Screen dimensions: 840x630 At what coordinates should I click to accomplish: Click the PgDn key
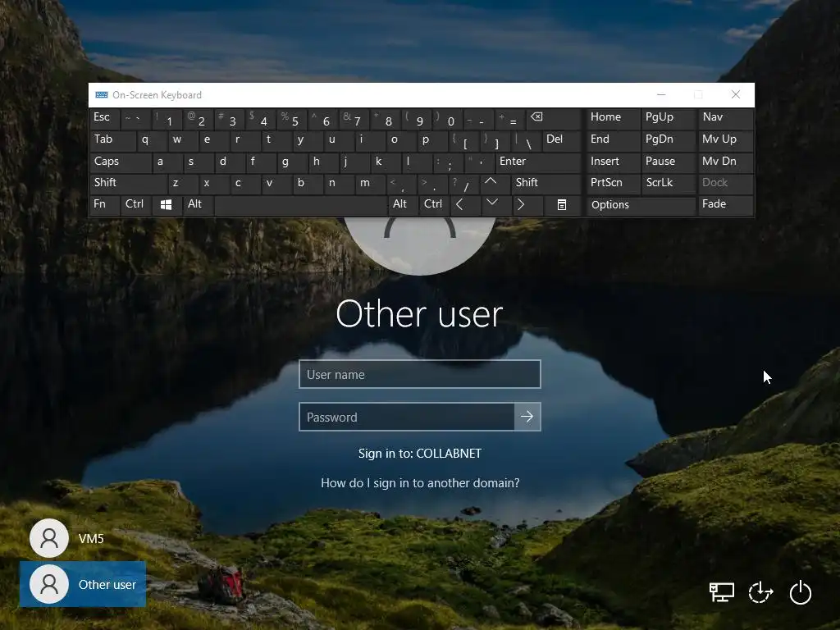pos(669,140)
